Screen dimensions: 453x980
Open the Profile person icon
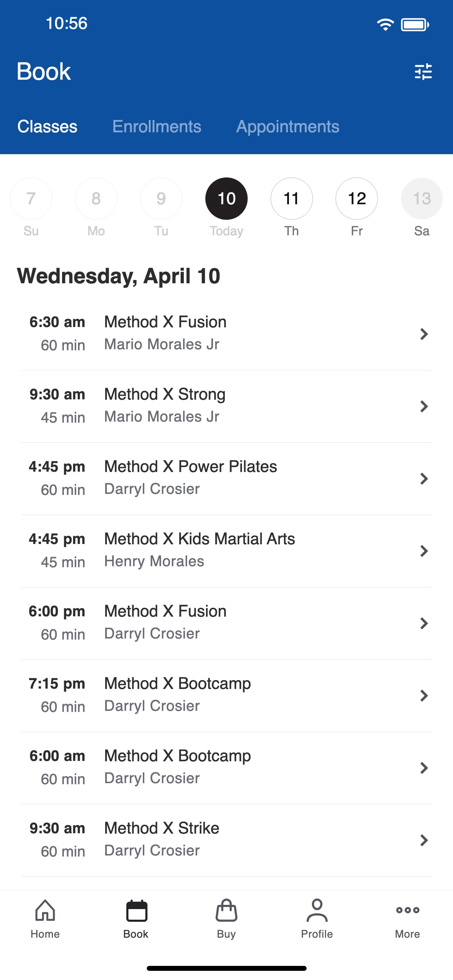coord(317,910)
